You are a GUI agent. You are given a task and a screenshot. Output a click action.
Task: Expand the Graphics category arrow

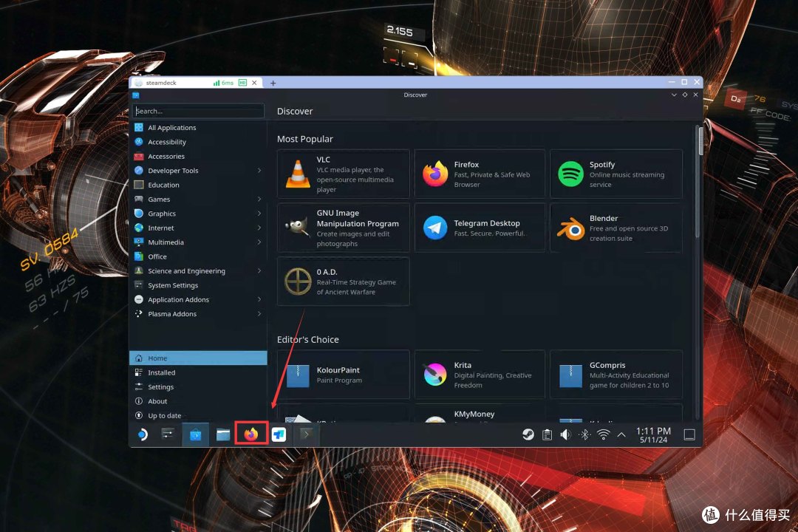[x=259, y=214]
